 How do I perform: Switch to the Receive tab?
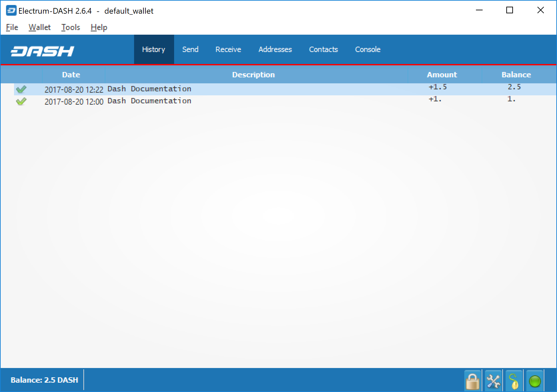[228, 49]
